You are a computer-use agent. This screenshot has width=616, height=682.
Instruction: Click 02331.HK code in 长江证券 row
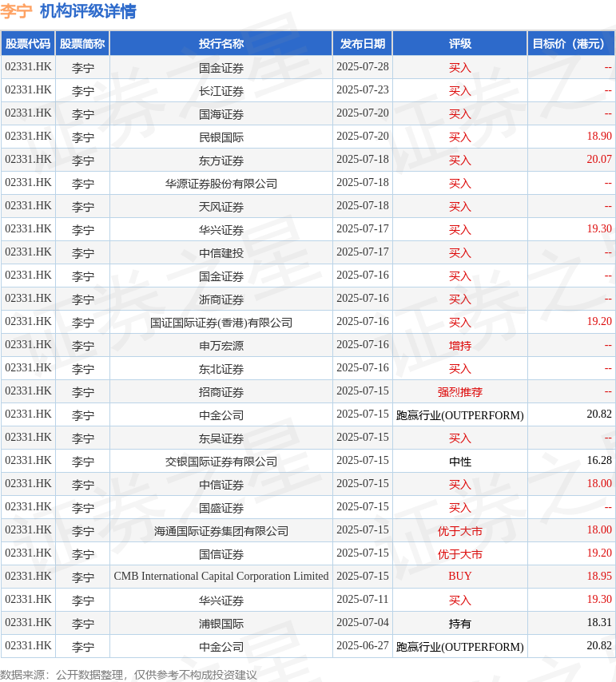pos(28,89)
